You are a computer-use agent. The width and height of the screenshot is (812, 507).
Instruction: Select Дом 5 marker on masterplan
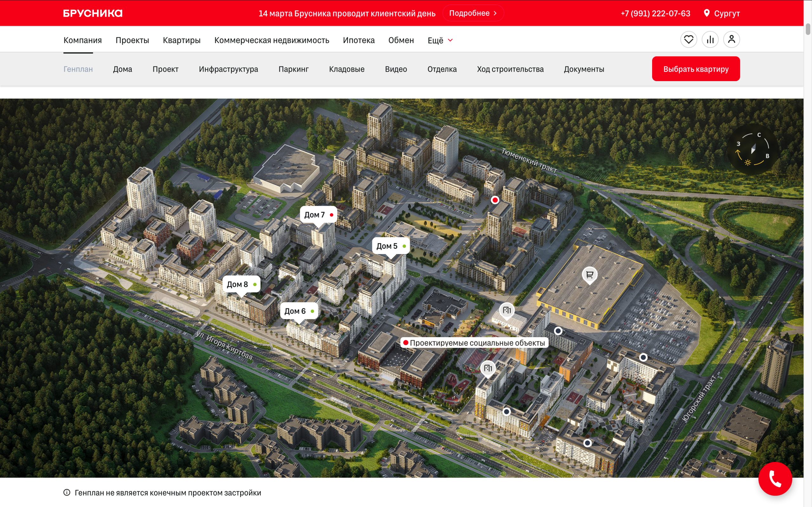(390, 246)
